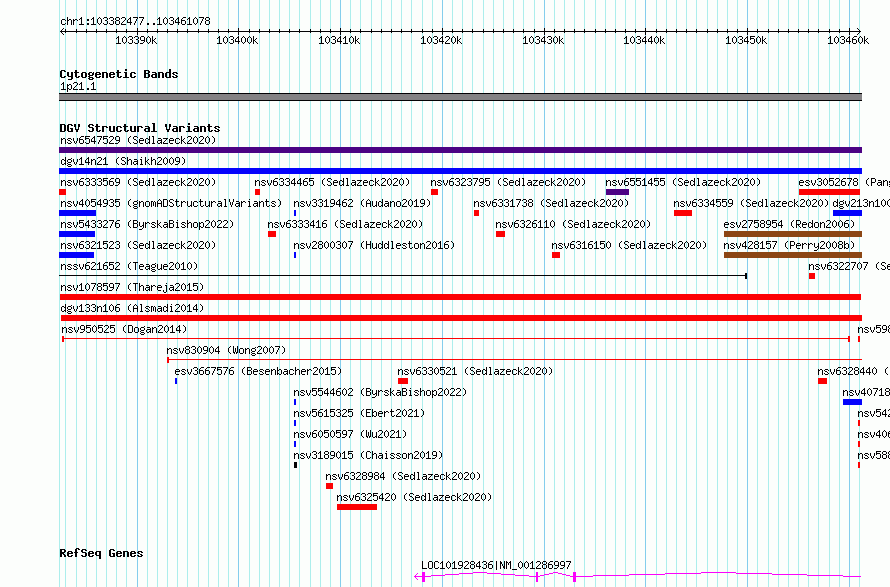Select purple bar under nsv6551455
890x587 pixels.
point(618,192)
